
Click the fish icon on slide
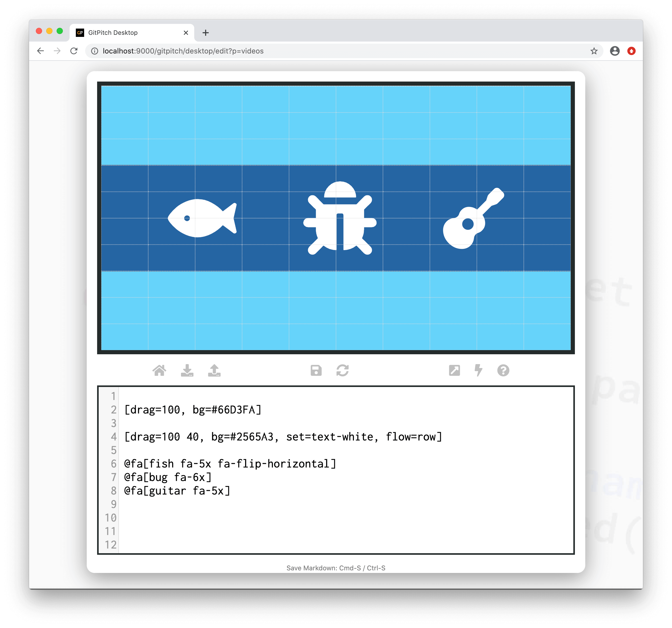pos(202,218)
